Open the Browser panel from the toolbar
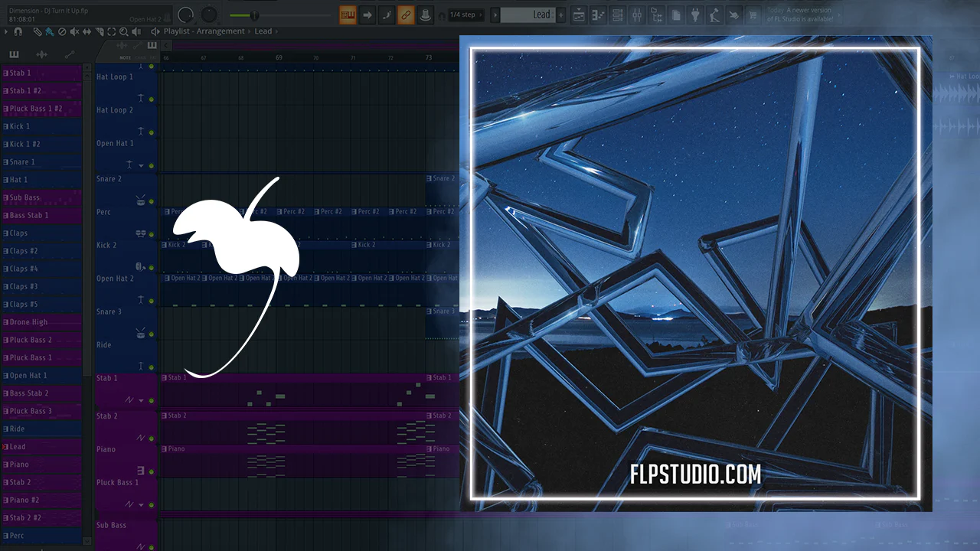Viewport: 980px width, 551px height. pyautogui.click(x=656, y=15)
